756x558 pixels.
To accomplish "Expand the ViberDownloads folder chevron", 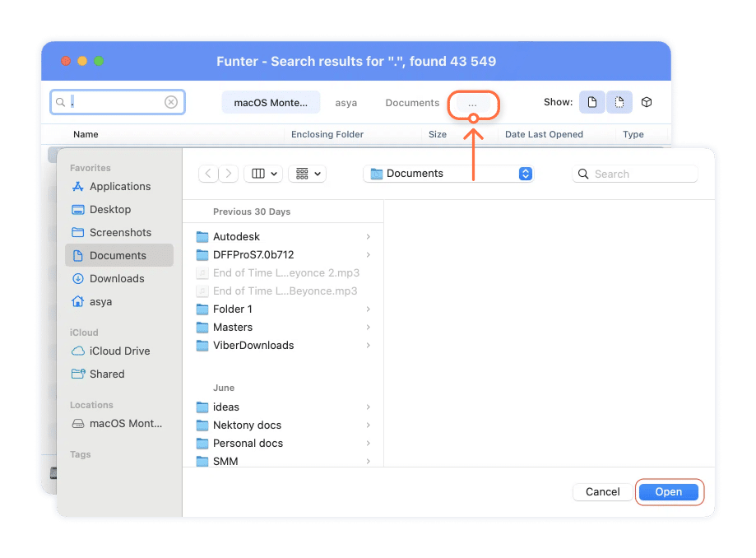I will (x=369, y=346).
